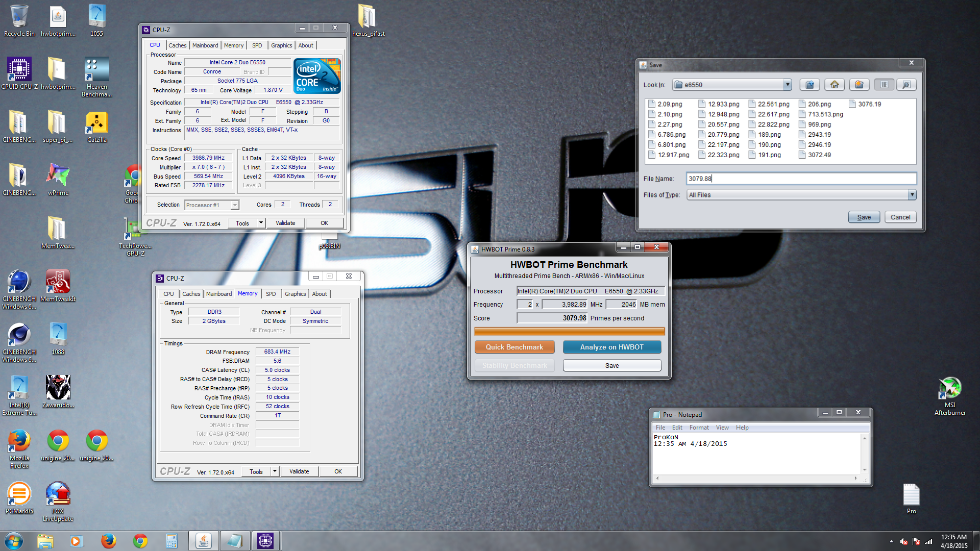
Task: Click the File Name input field
Action: 801,179
